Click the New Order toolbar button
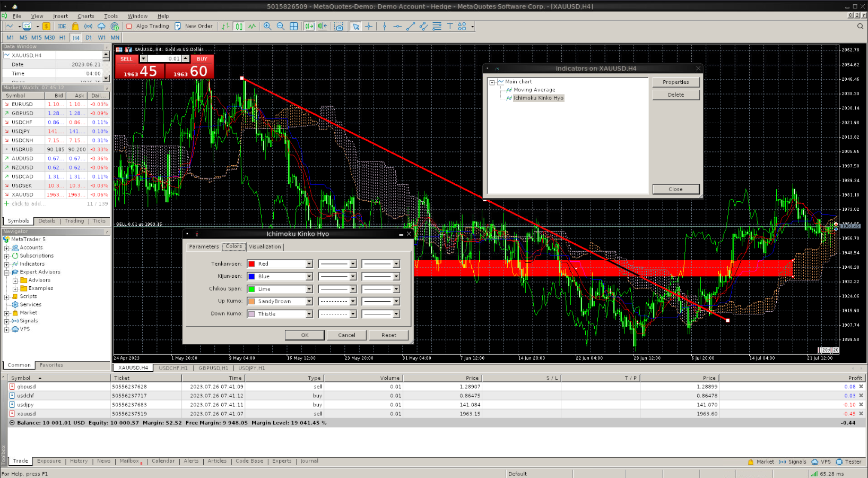 click(194, 26)
